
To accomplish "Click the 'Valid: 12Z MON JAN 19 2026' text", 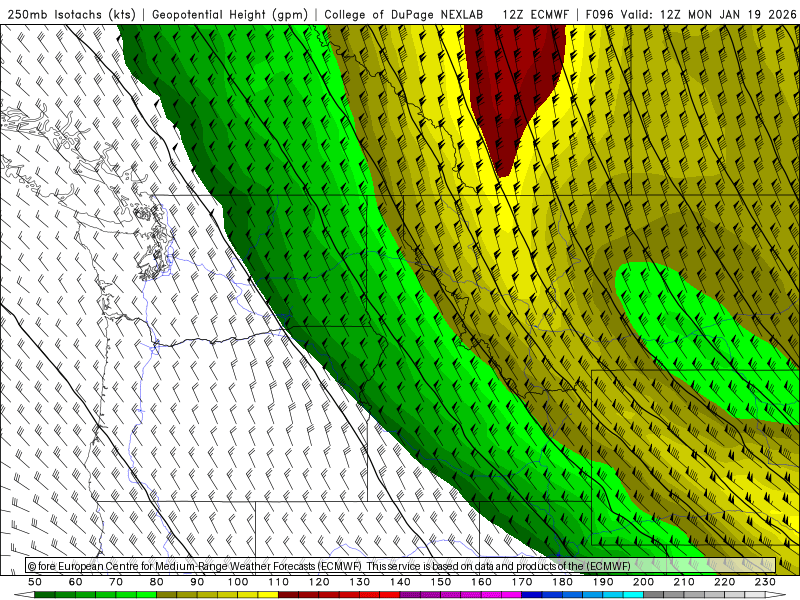I will [708, 14].
